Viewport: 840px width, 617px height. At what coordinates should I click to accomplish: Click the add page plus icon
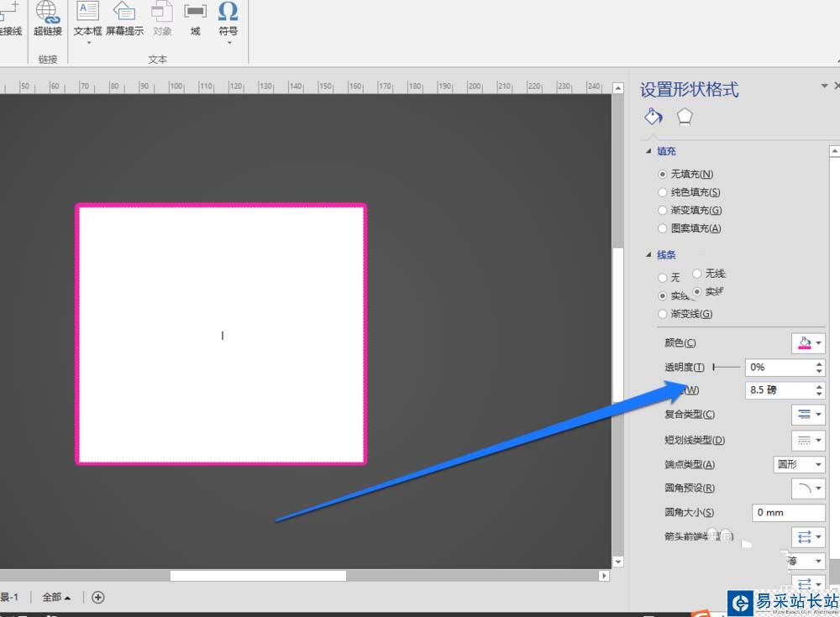[x=98, y=598]
